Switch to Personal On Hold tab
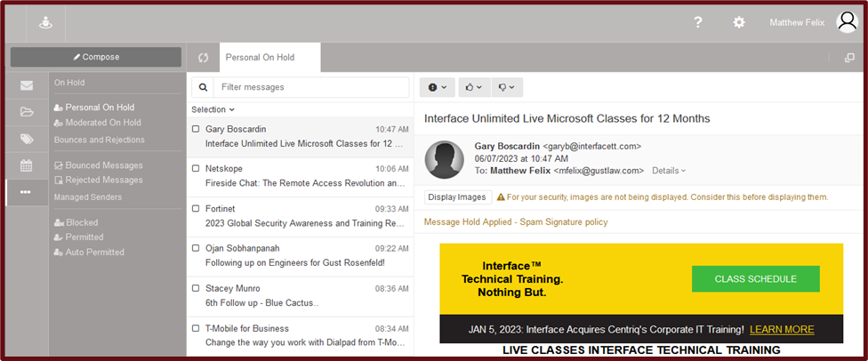This screenshot has width=868, height=361. coord(269,58)
